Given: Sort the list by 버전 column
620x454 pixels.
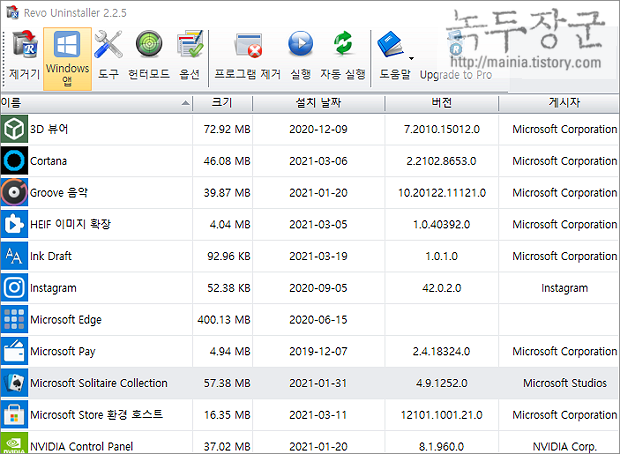Looking at the screenshot, I should point(441,103).
